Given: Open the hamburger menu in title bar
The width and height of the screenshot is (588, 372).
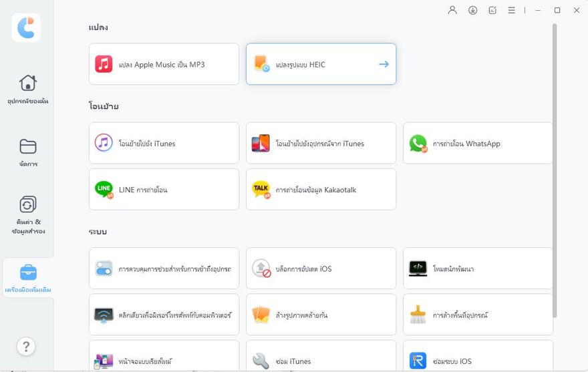Looking at the screenshot, I should (x=511, y=10).
